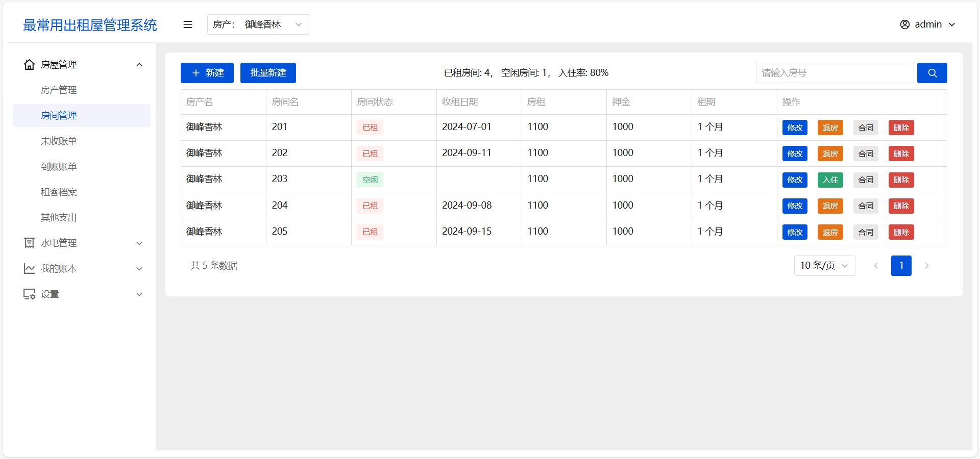The width and height of the screenshot is (980, 459).
Task: Click 删除 for room 205
Action: point(901,232)
